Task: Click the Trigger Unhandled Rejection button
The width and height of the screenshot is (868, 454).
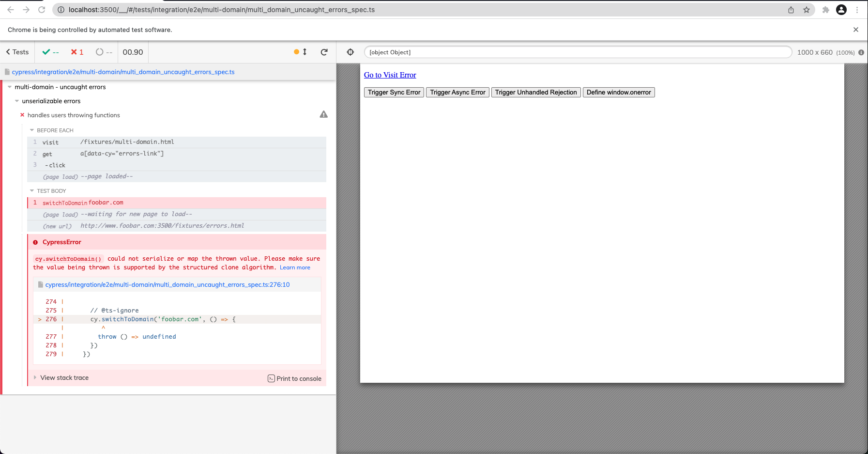Action: pos(536,92)
